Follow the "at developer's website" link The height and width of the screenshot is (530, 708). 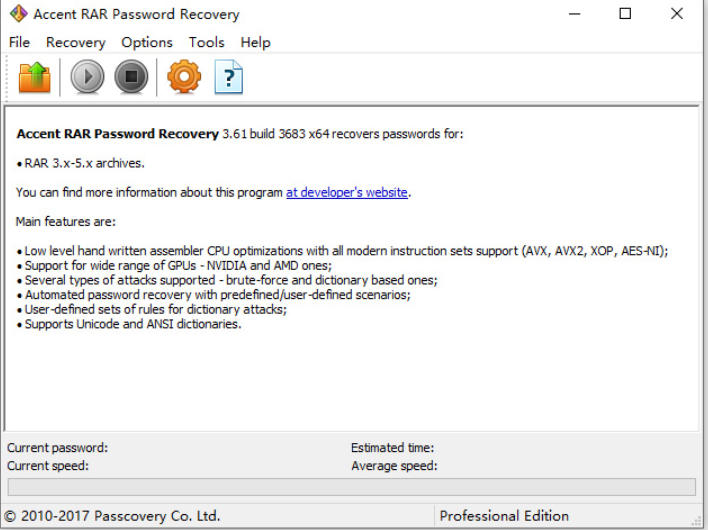[347, 192]
